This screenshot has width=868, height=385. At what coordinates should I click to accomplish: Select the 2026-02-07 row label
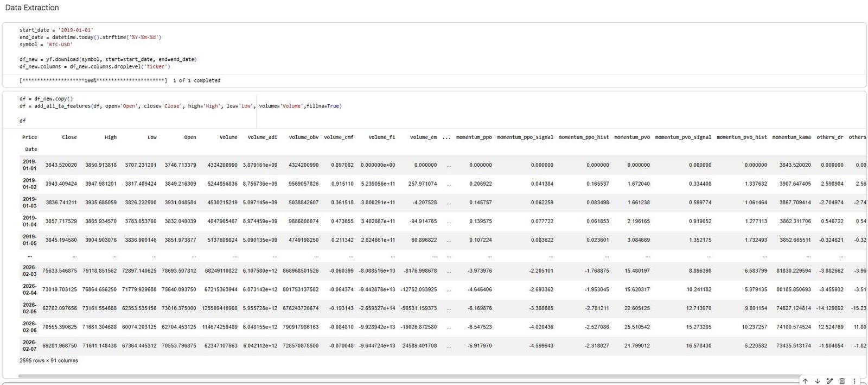[30, 346]
